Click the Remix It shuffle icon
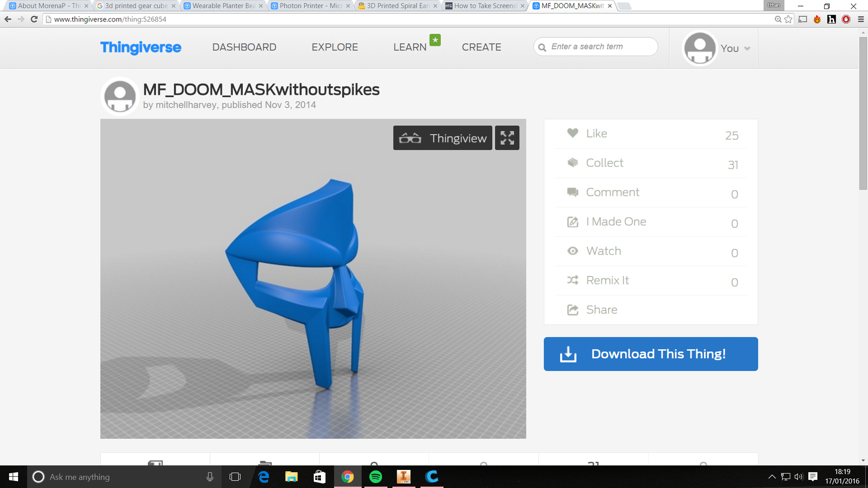The height and width of the screenshot is (488, 868). click(572, 281)
